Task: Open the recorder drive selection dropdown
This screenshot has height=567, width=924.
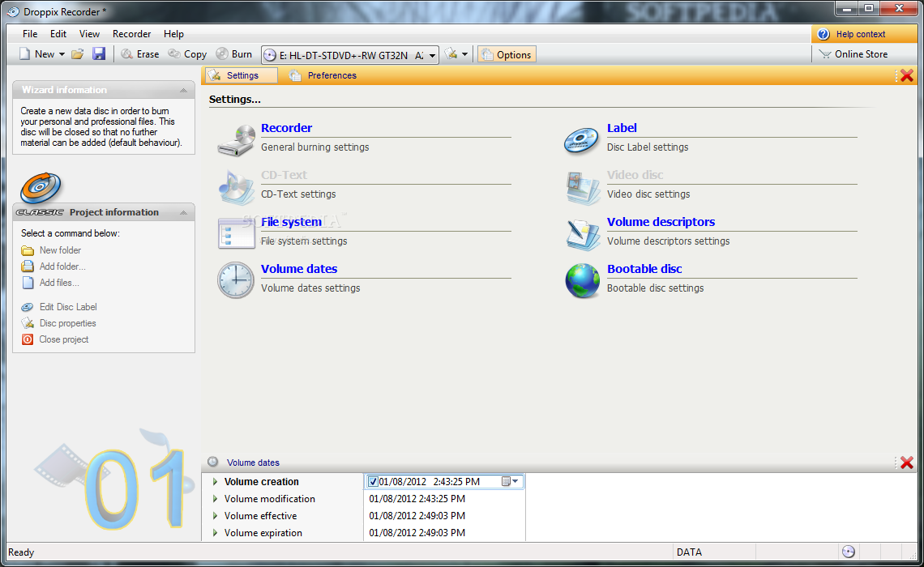Action: [x=432, y=55]
